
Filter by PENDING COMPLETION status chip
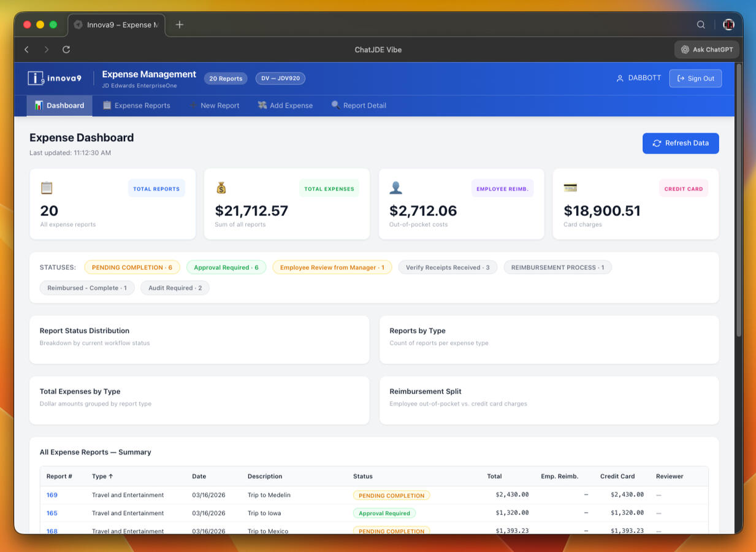point(132,267)
